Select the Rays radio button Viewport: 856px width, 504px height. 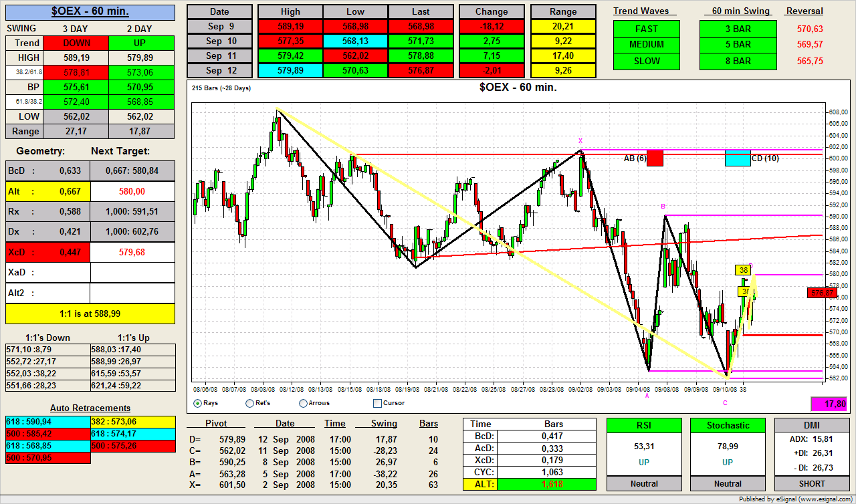pyautogui.click(x=197, y=403)
